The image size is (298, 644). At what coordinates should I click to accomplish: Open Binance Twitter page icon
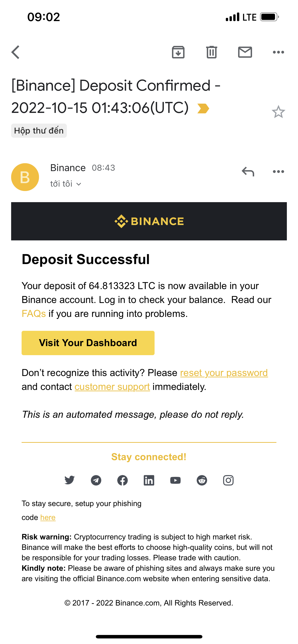(x=70, y=480)
